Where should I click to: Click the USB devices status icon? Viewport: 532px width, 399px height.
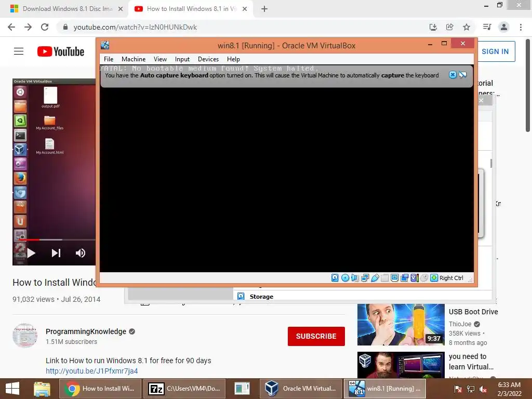375,278
